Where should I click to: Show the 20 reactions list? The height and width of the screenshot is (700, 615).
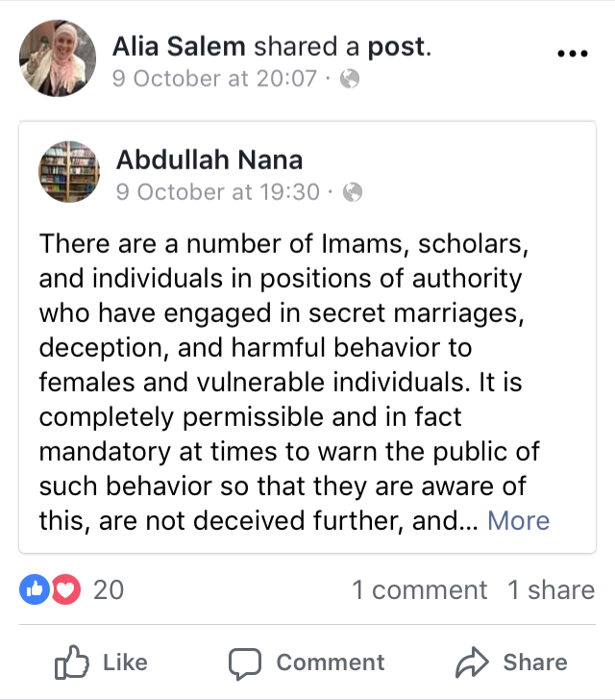pyautogui.click(x=109, y=590)
